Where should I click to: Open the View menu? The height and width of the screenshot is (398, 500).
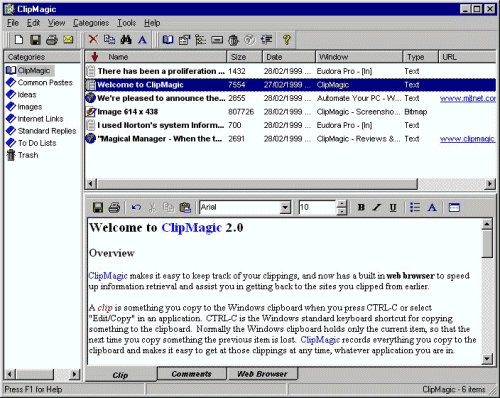(56, 23)
